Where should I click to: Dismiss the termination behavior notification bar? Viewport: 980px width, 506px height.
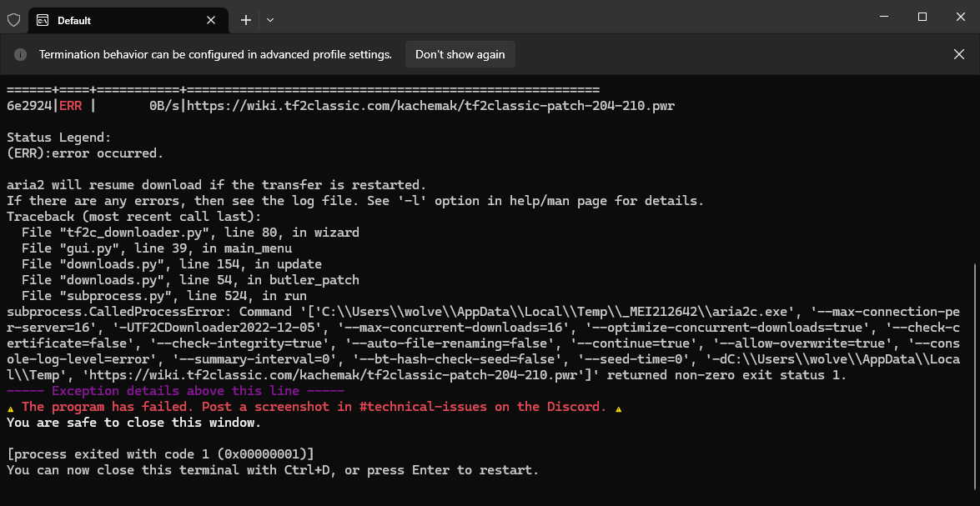coord(959,54)
